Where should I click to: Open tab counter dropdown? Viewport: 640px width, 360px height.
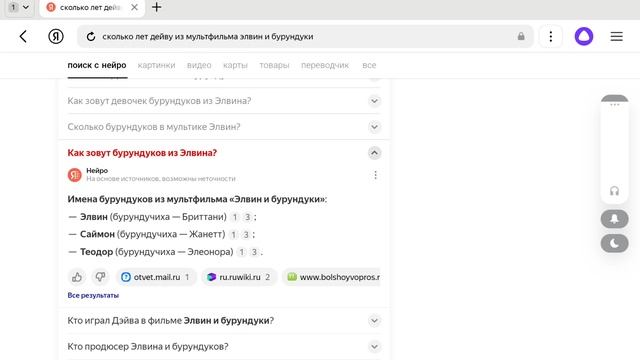tap(19, 7)
